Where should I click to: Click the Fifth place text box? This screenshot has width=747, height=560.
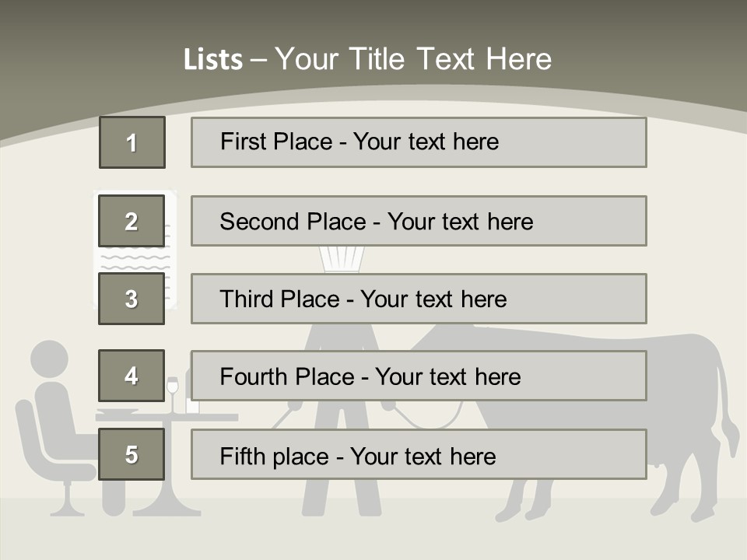[x=419, y=455]
